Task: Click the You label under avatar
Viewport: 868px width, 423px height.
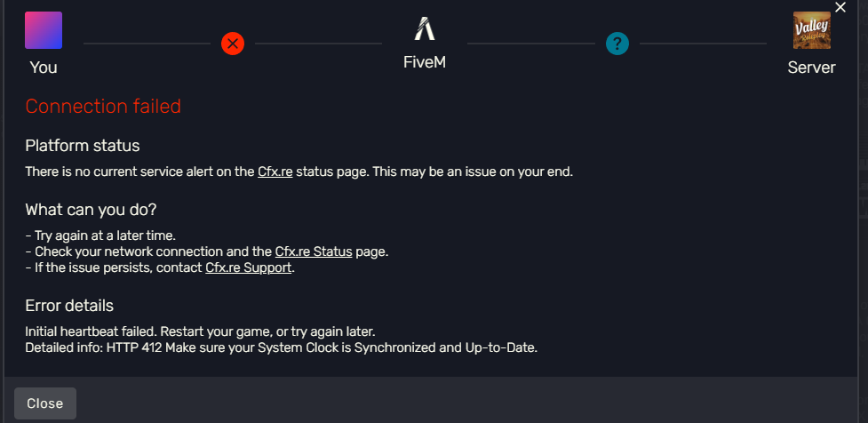Action: pos(44,68)
